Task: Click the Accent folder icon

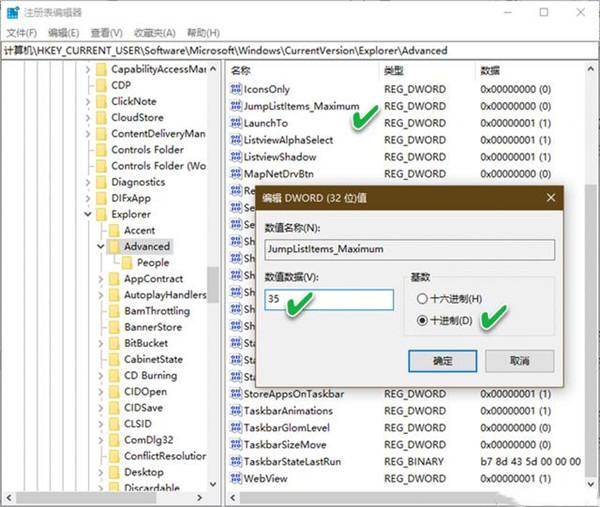Action: tap(114, 230)
